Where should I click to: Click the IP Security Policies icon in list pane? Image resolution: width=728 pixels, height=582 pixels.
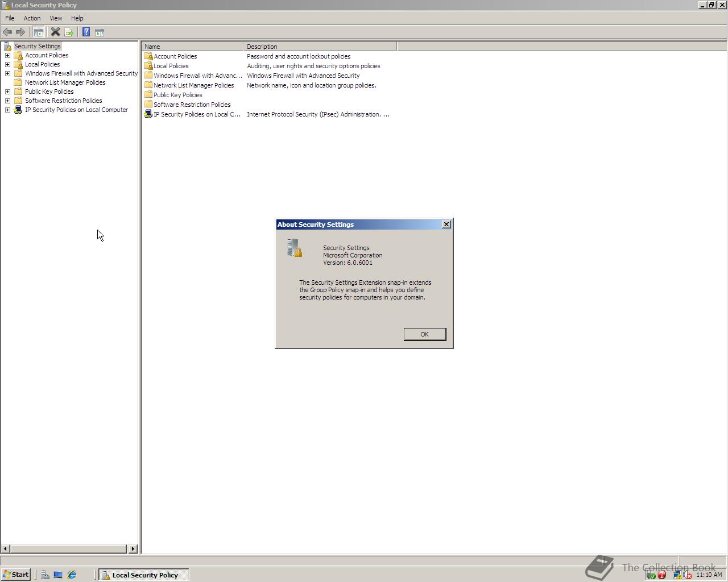pyautogui.click(x=148, y=114)
